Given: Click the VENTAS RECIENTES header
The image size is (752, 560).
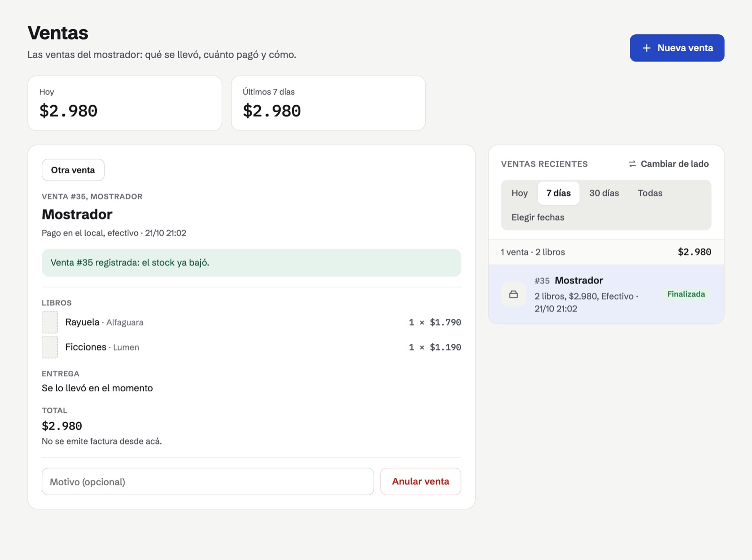Looking at the screenshot, I should point(544,164).
